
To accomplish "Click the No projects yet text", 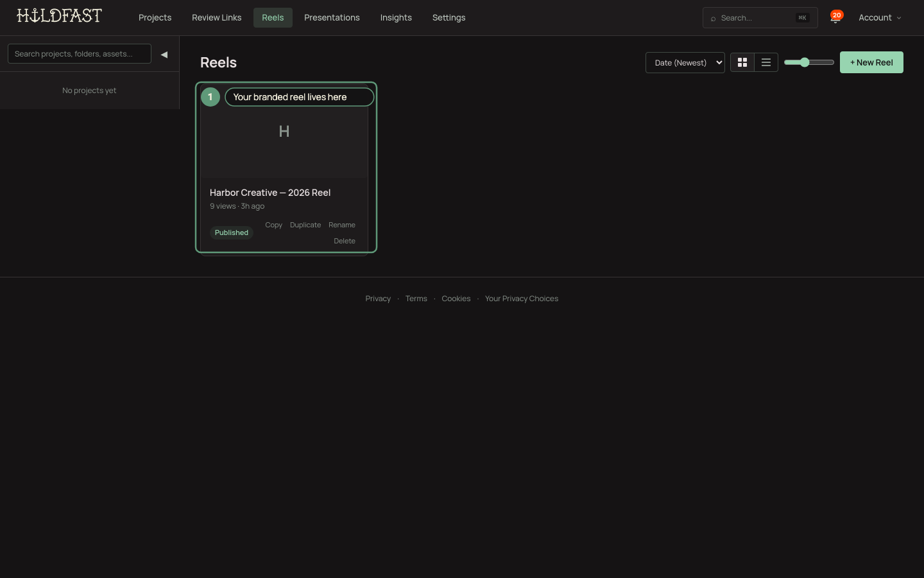I will click(89, 91).
